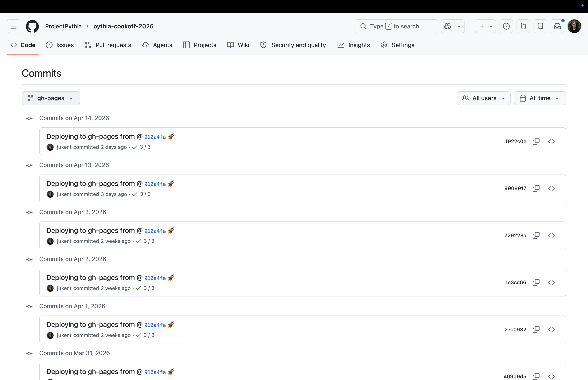Browse repository at commit 469d9d5
The height and width of the screenshot is (380, 588).
551,376
